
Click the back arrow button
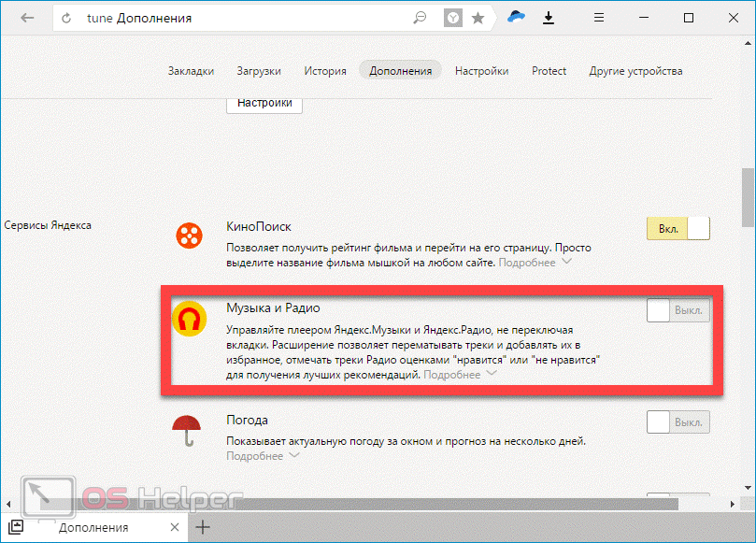click(28, 19)
